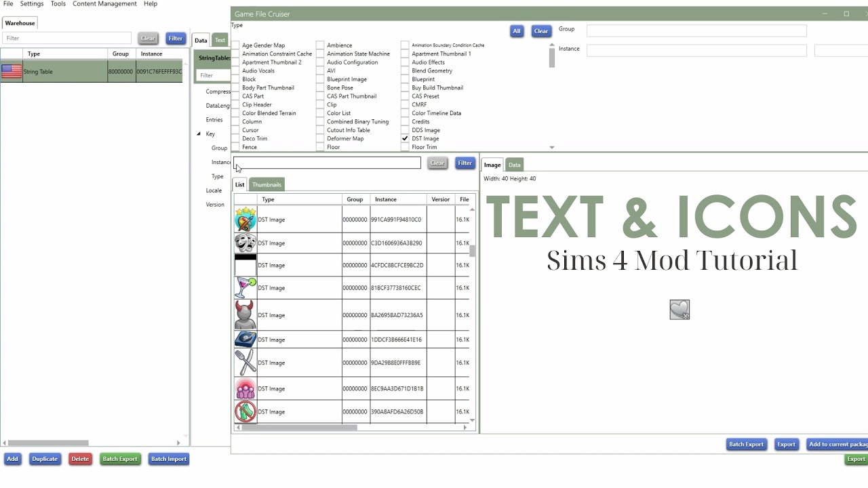The height and width of the screenshot is (488, 868).
Task: Click the down arrow of the Type checklist scrollbar
Action: coord(552,147)
